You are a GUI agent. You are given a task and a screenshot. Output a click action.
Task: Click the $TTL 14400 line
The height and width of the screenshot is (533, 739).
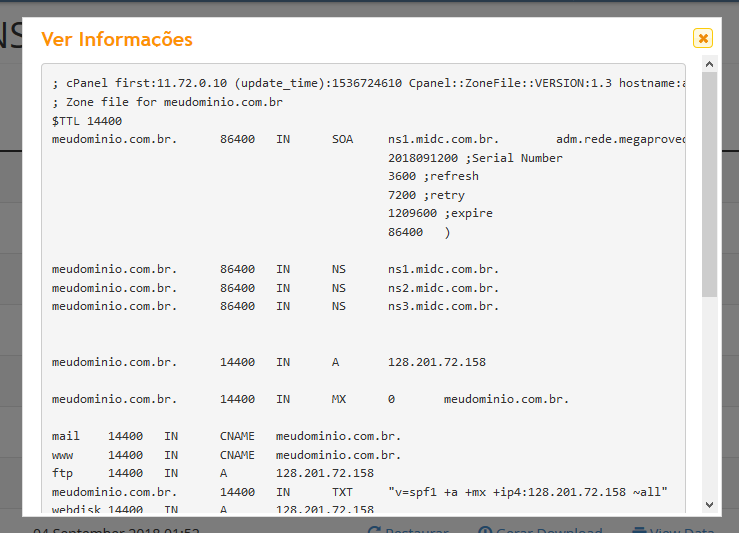(87, 121)
